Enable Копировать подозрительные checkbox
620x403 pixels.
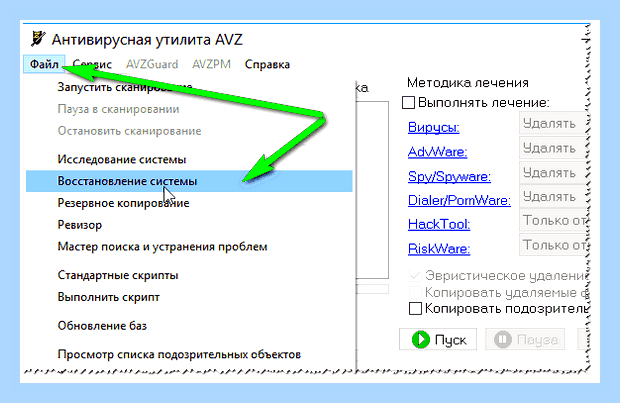coord(415,308)
